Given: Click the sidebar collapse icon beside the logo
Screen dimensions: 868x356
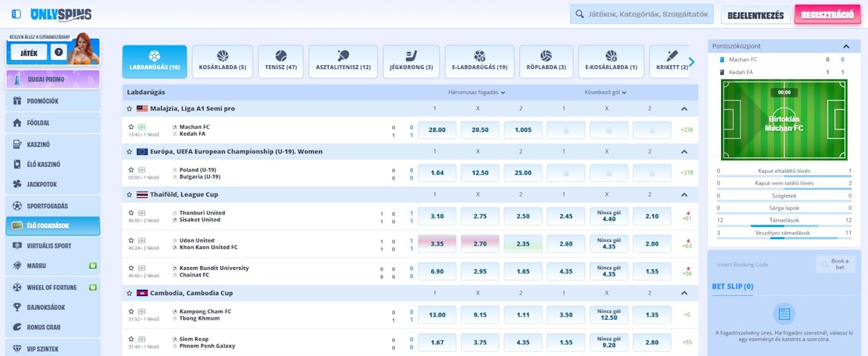Looking at the screenshot, I should [x=17, y=14].
